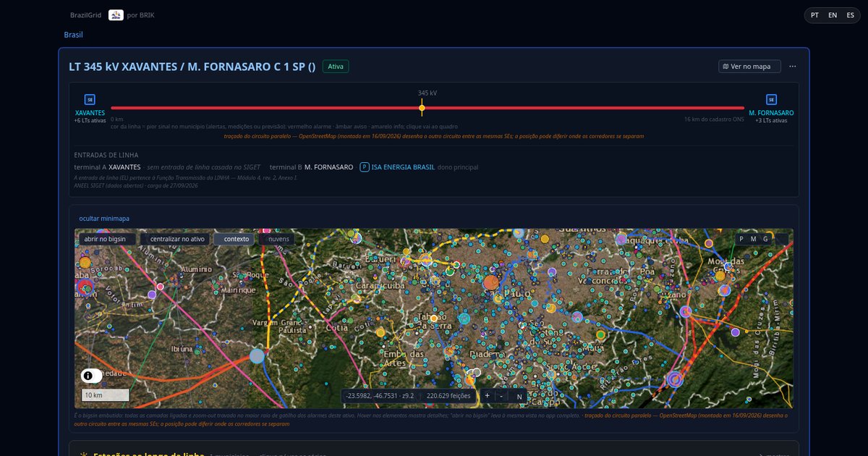
Task: Click the red transmission line bar
Action: click(x=427, y=108)
